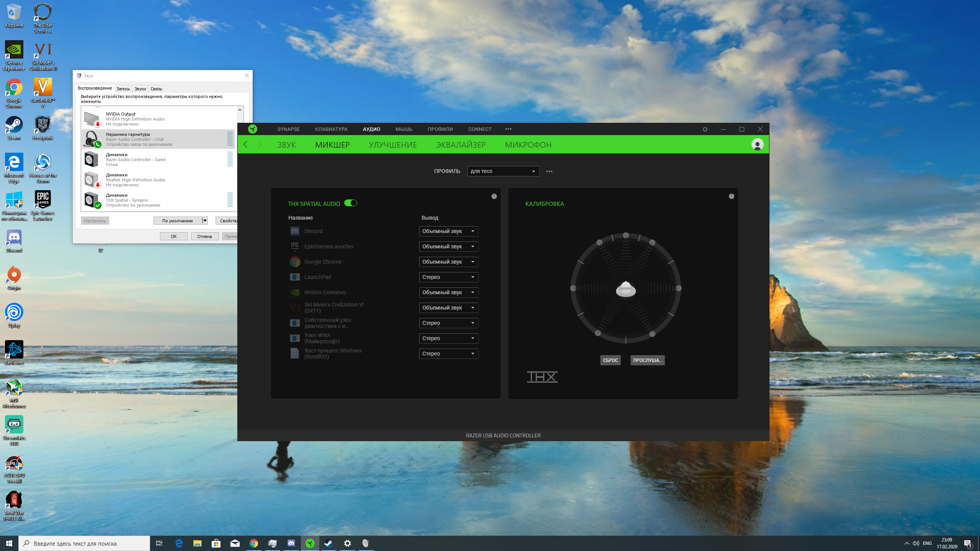The width and height of the screenshot is (980, 551).
Task: Open profile options three-dot menu
Action: 549,171
